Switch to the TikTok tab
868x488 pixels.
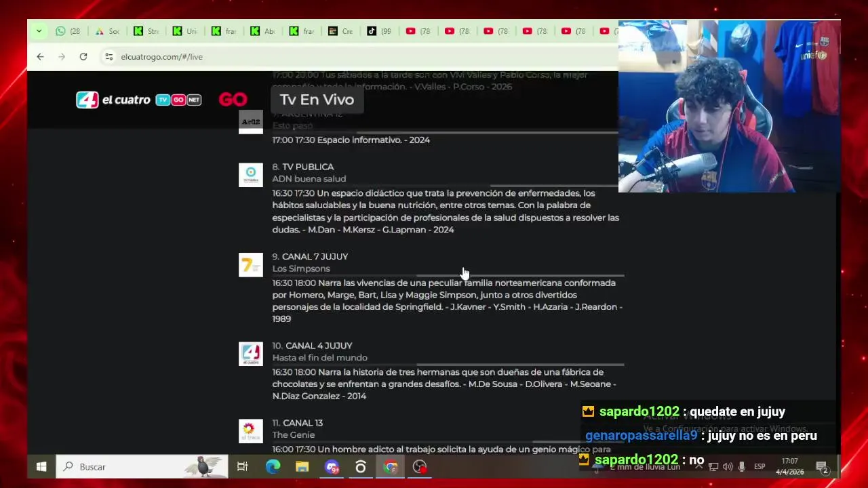point(379,31)
